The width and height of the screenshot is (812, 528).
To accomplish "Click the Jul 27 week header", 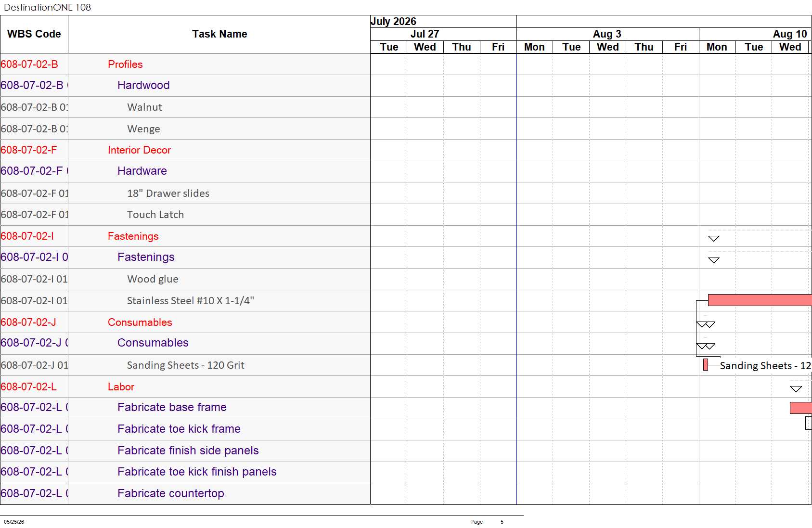I will [x=425, y=34].
